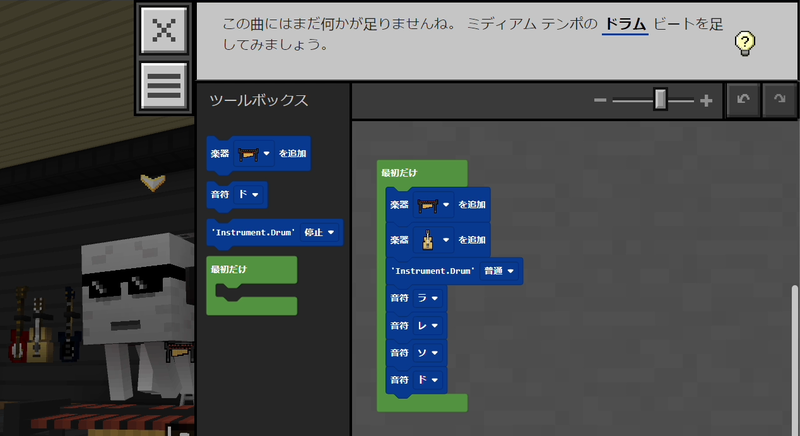800x436 pixels.
Task: Open the レ note dropdown
Action: click(428, 325)
